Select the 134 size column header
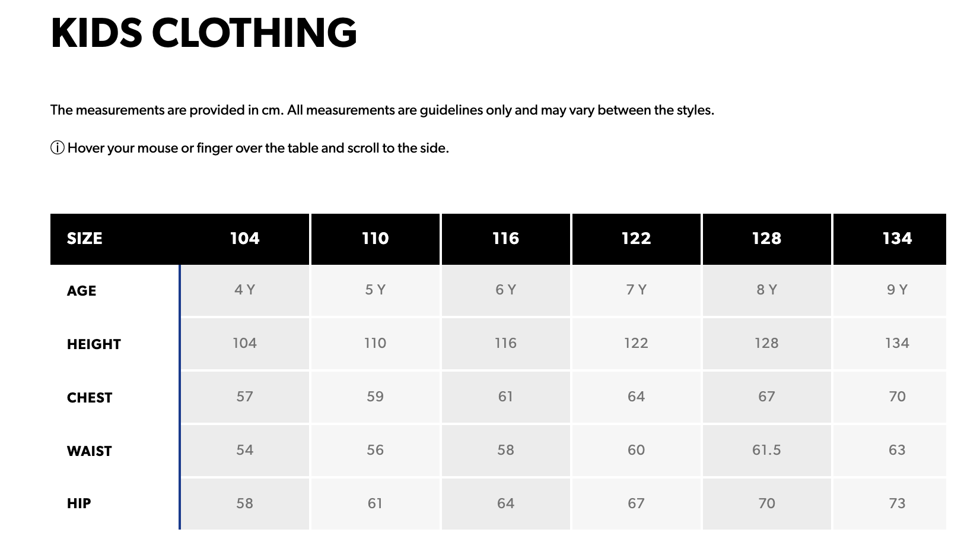980x545 pixels. 897,239
